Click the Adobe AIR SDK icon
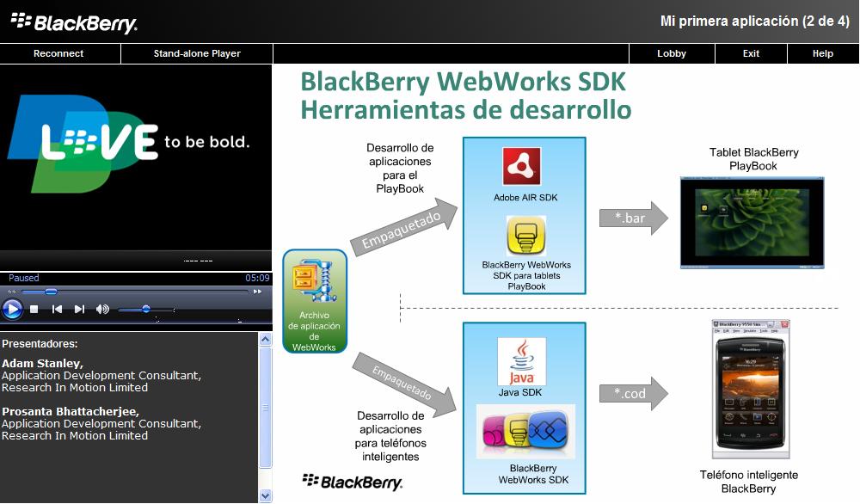 tap(522, 166)
